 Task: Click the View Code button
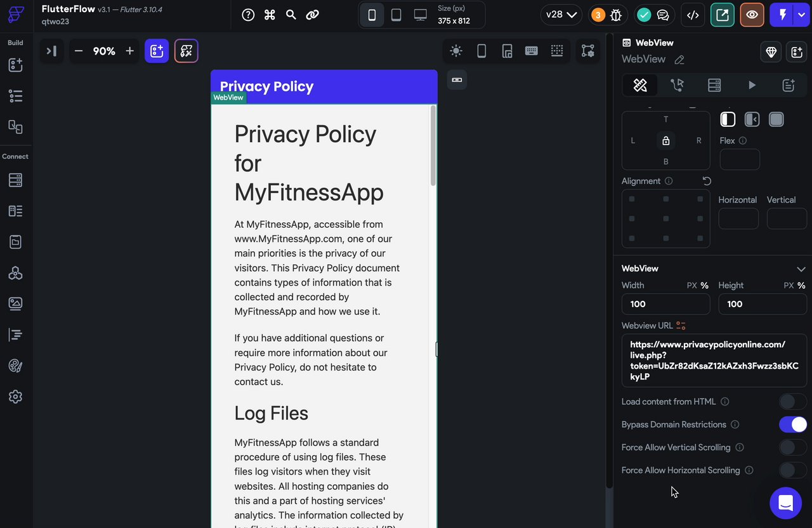click(693, 15)
